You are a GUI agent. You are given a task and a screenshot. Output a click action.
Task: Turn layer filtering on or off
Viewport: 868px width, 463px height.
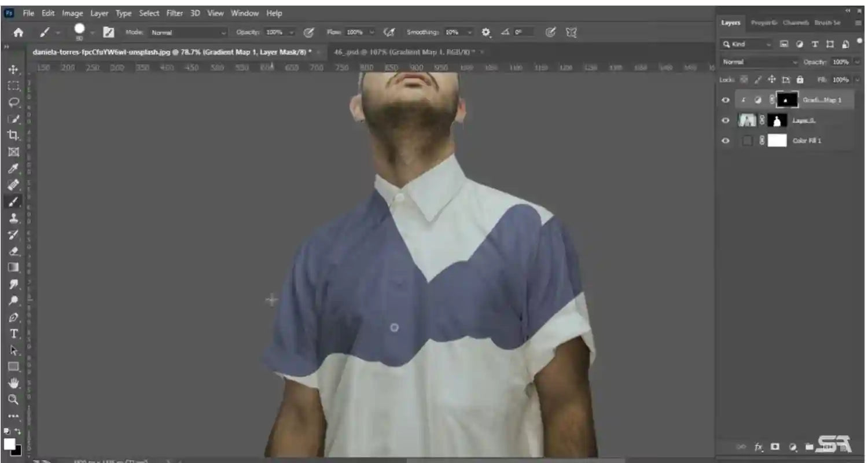click(x=860, y=41)
